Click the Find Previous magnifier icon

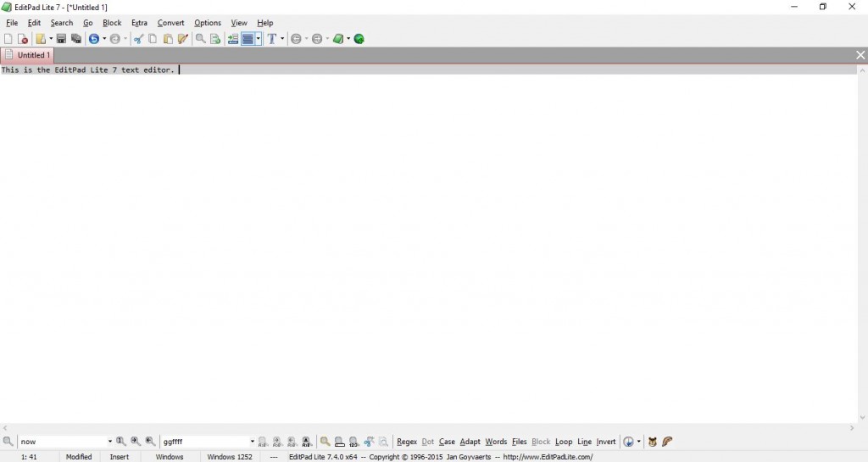coord(151,442)
